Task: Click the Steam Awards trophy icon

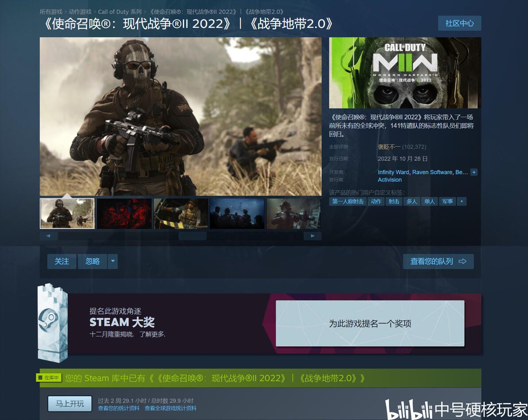Action: coord(53,323)
